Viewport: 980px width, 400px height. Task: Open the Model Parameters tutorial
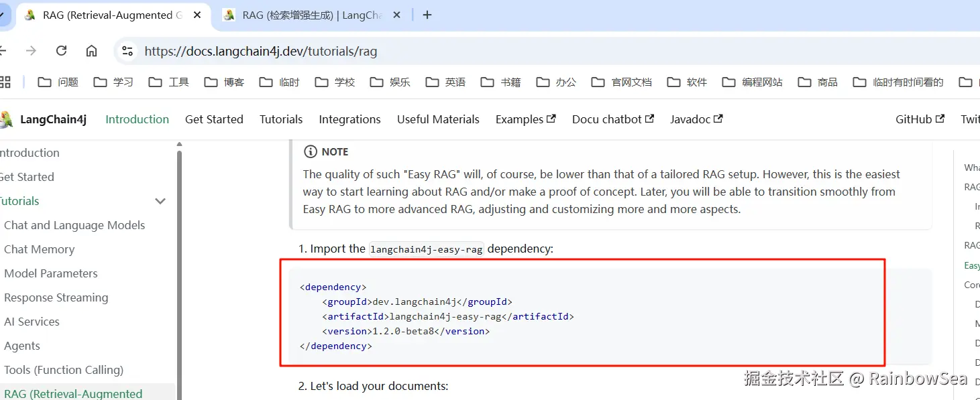[51, 273]
